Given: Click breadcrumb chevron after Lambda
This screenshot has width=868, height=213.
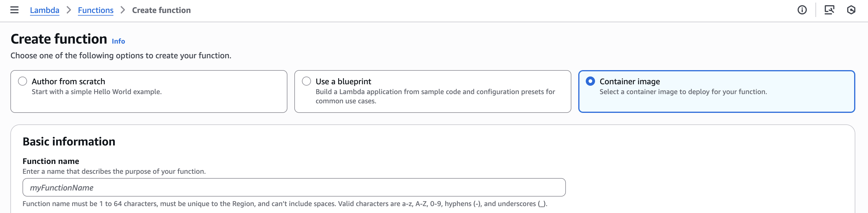Looking at the screenshot, I should click(x=69, y=10).
